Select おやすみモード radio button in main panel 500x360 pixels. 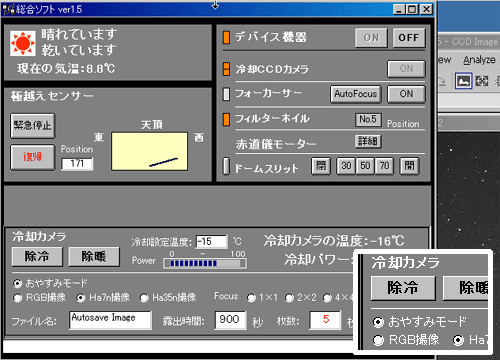tap(17, 284)
